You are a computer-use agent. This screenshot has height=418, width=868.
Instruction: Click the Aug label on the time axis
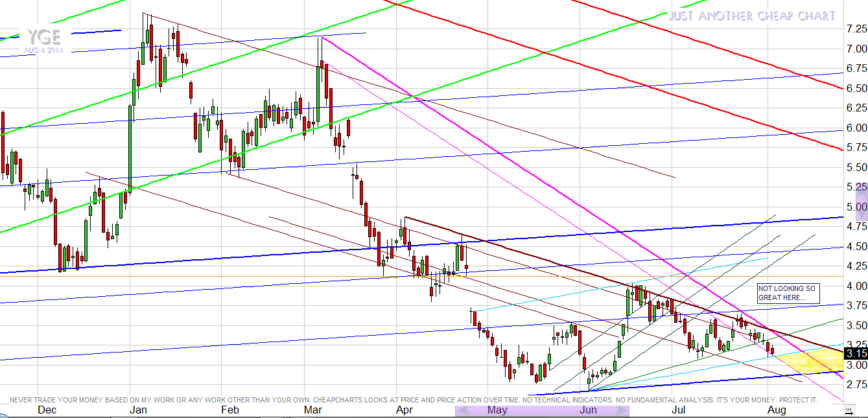pyautogui.click(x=777, y=410)
